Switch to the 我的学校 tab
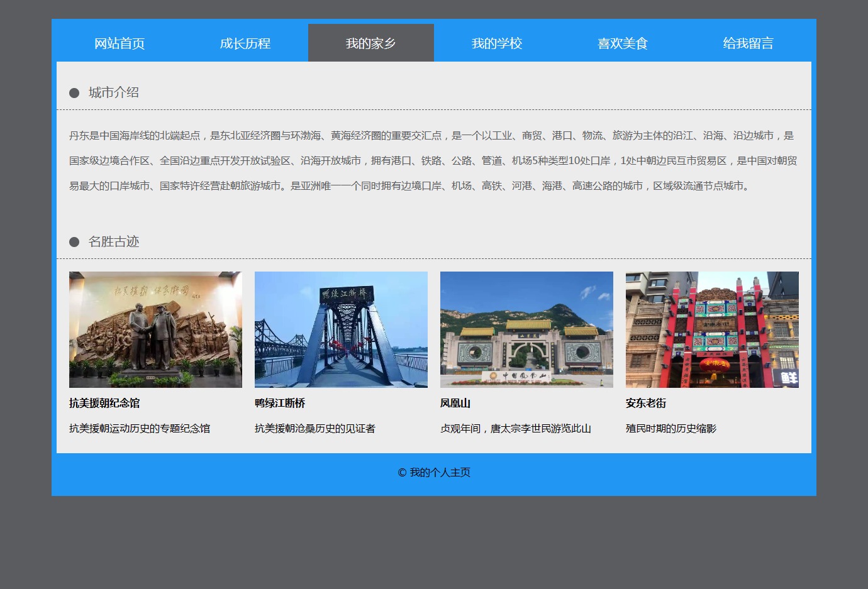868x589 pixels. pos(497,43)
